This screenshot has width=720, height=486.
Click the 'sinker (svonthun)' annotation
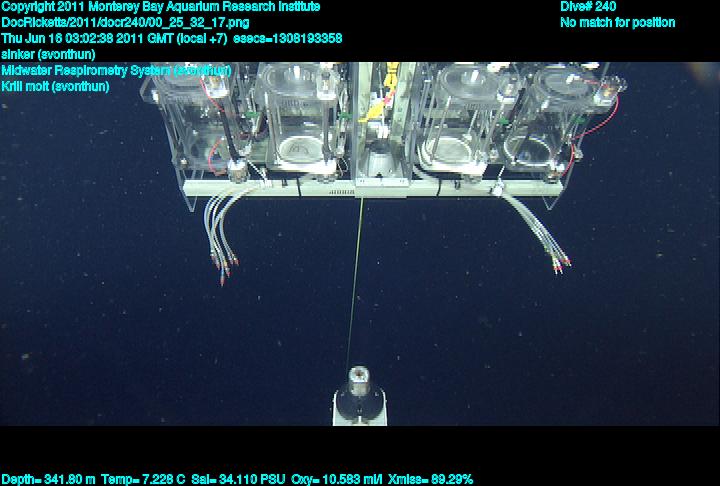[x=48, y=55]
